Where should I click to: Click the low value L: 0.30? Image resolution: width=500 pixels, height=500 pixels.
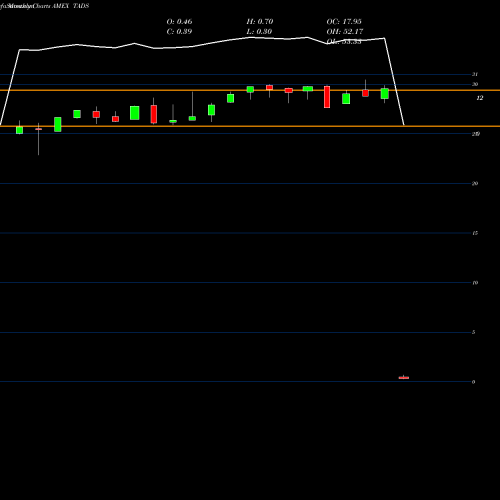click(x=259, y=32)
